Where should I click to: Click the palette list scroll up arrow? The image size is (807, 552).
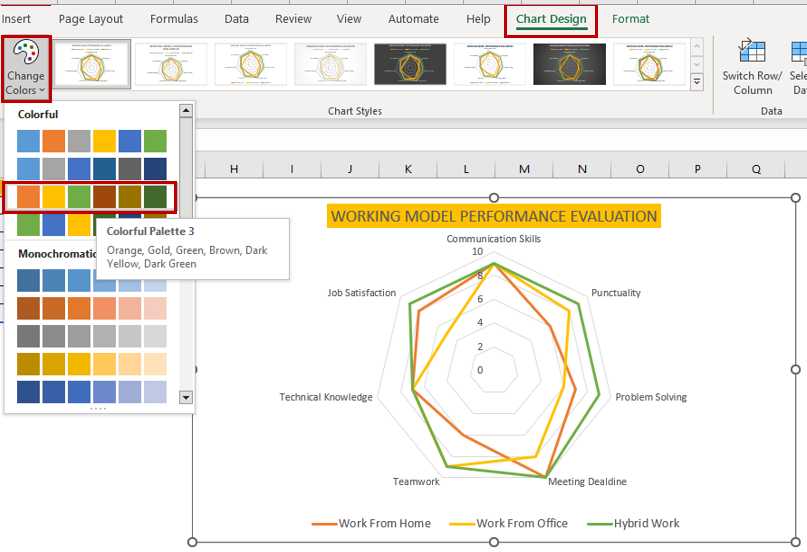tap(186, 110)
